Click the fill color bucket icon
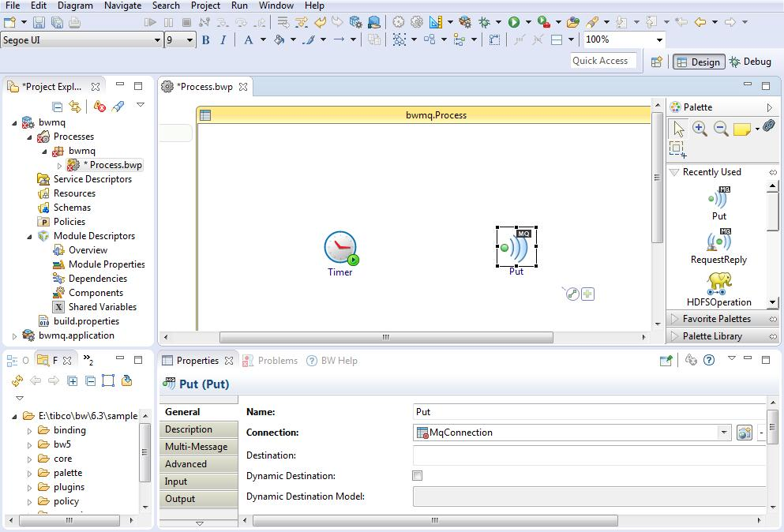Viewport: 784px width, 532px height. [279, 40]
